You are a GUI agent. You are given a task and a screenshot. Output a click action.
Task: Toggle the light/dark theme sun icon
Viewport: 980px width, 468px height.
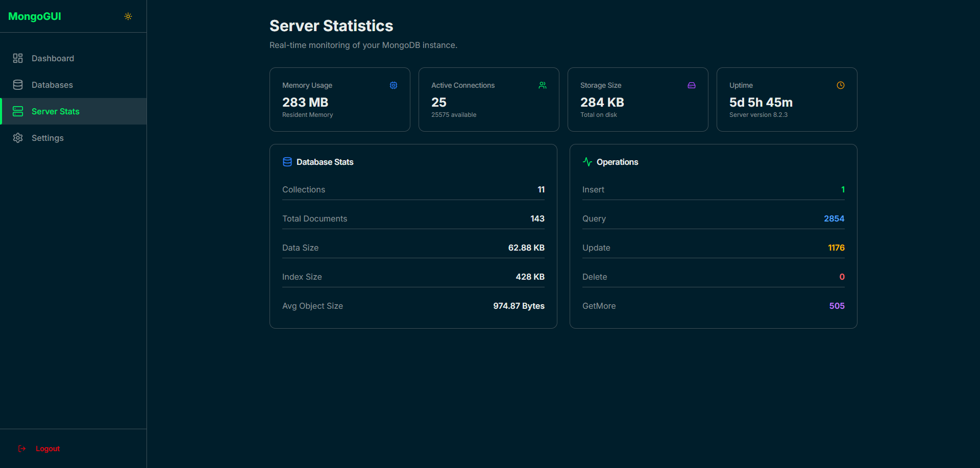pyautogui.click(x=128, y=16)
